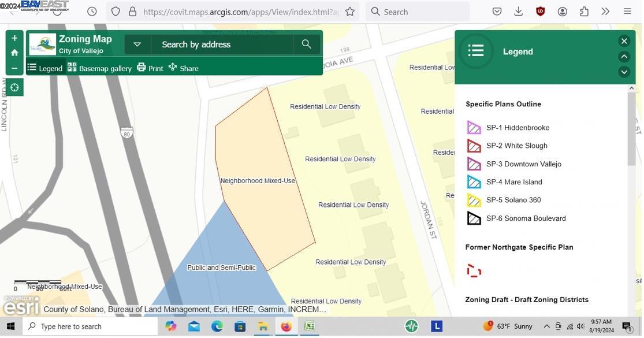Return map to default home extent
Screen dimensions: 644x338
[x=14, y=53]
